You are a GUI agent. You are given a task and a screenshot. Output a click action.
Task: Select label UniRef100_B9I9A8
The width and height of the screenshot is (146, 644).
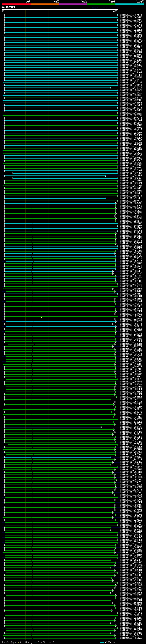point(131,42)
